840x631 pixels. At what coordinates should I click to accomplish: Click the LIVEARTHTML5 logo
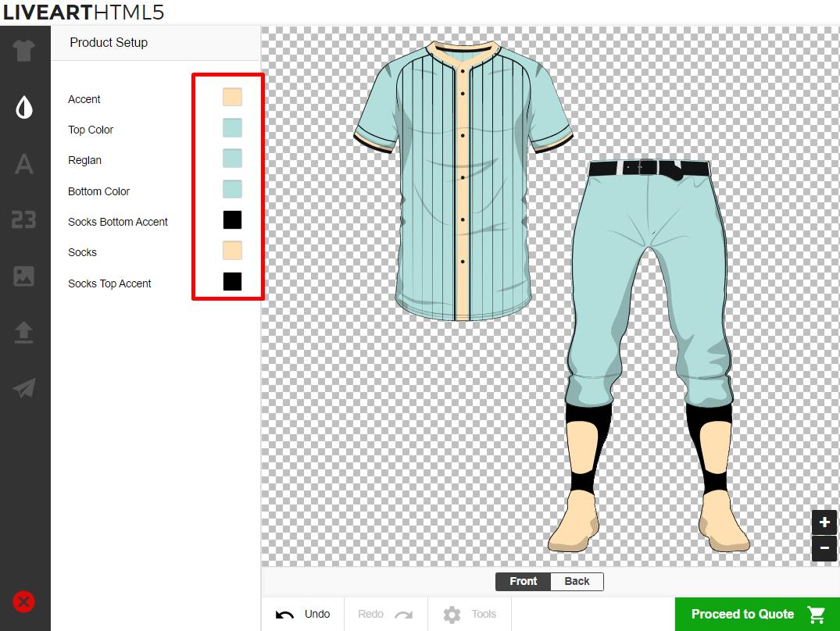(x=83, y=12)
